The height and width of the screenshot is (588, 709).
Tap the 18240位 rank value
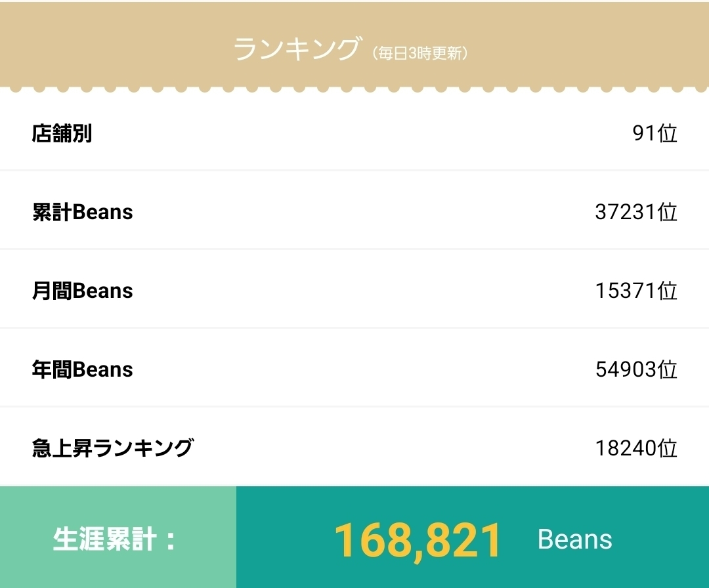click(635, 448)
